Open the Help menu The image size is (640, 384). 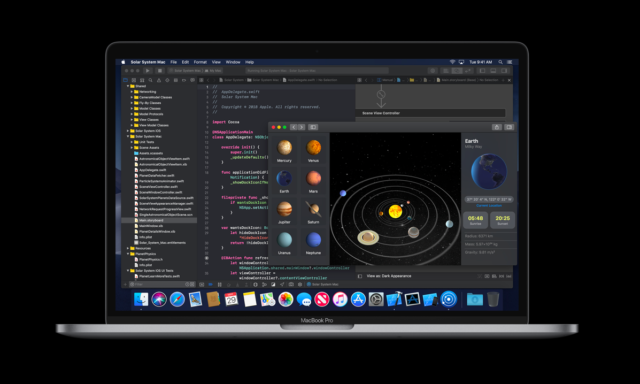tap(249, 62)
